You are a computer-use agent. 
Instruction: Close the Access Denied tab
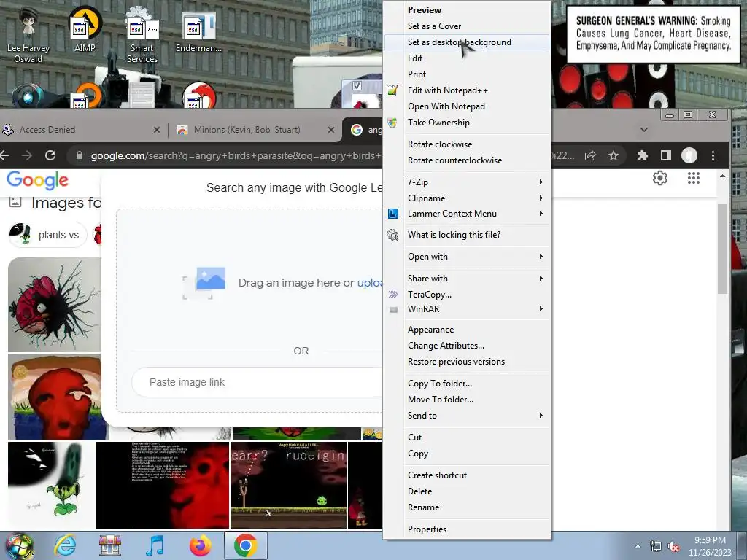(x=156, y=130)
